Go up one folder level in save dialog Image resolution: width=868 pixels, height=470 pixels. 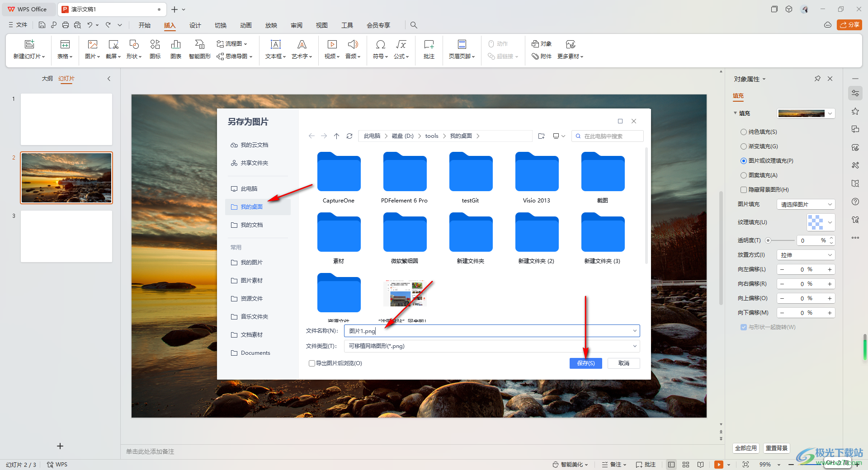tap(336, 136)
